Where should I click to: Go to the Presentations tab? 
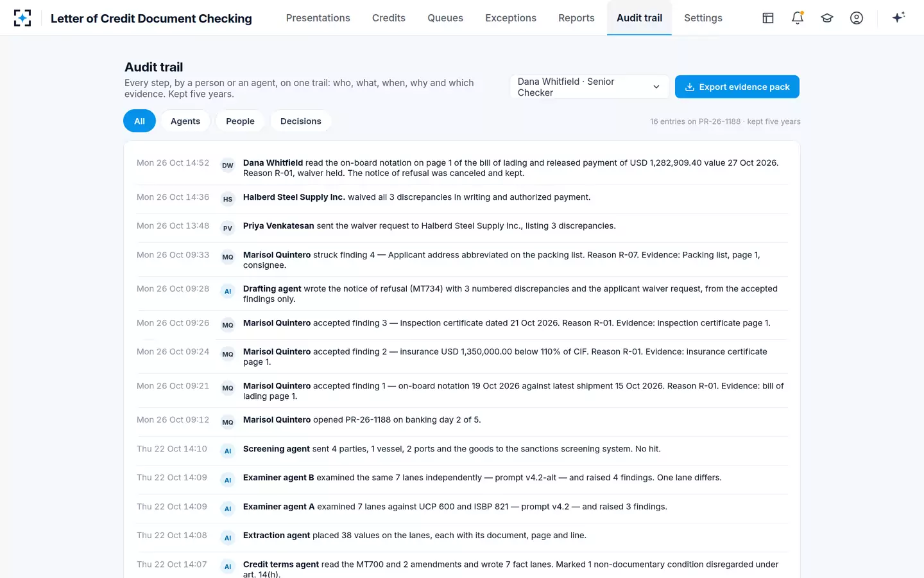(x=318, y=18)
